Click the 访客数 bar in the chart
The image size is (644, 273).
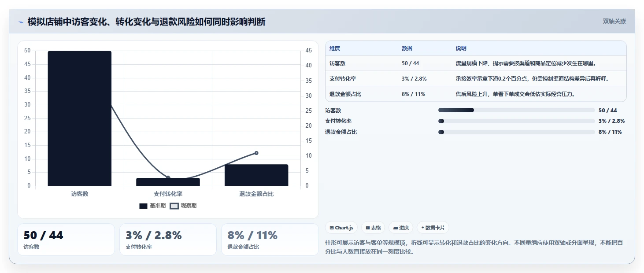(x=80, y=118)
